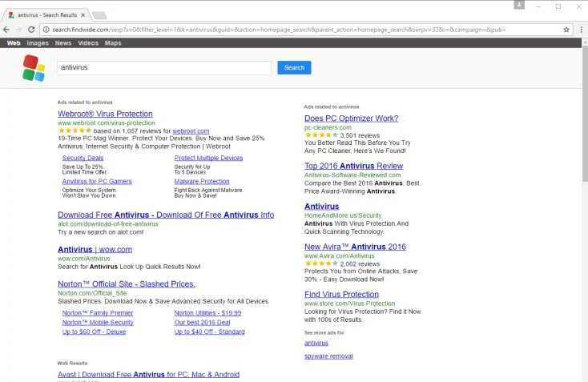Open New Avira Antivirus 2016 ad
This screenshot has width=588, height=382.
click(x=355, y=247)
